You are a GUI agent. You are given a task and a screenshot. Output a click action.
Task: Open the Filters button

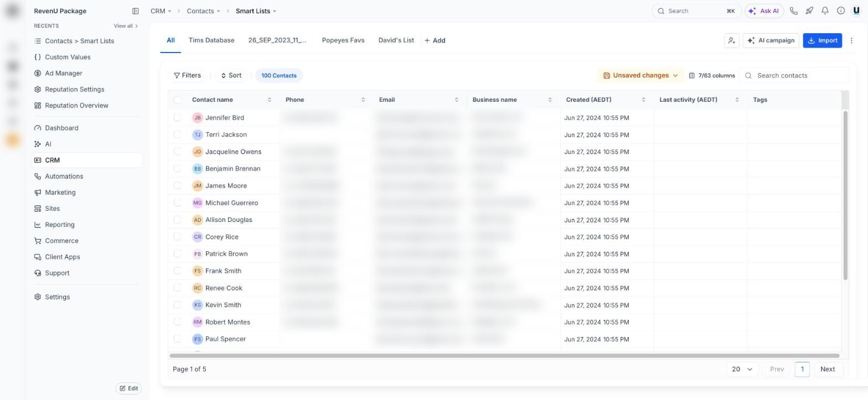point(187,76)
